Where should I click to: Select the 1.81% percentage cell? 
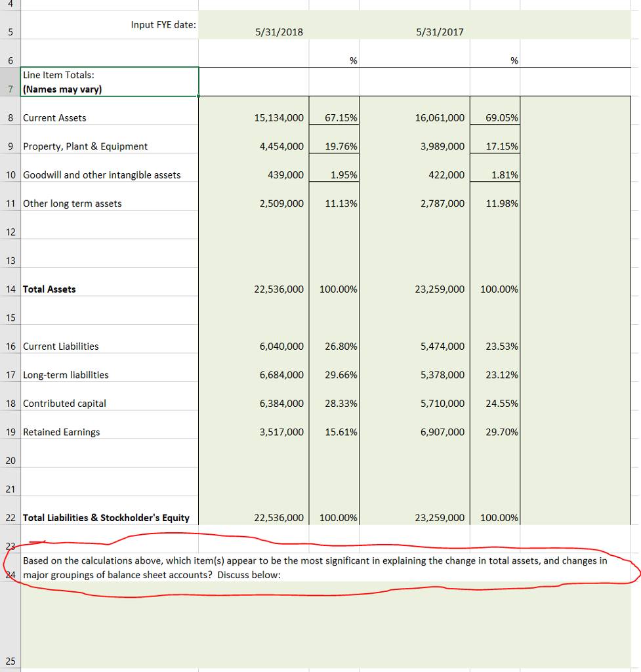(495, 168)
